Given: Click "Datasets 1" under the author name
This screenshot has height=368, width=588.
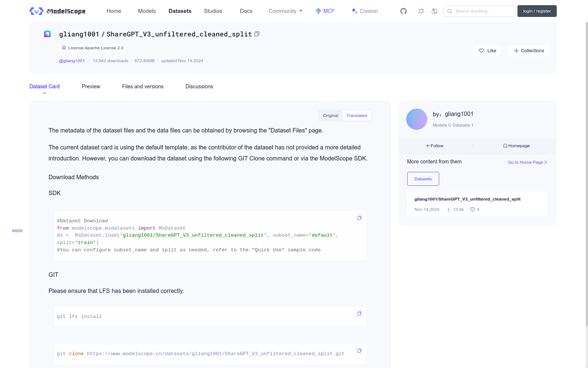Looking at the screenshot, I should click(x=463, y=125).
